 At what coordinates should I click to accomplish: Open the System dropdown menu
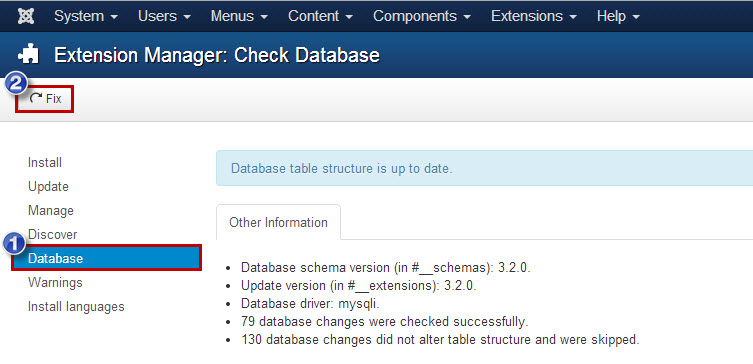point(86,16)
